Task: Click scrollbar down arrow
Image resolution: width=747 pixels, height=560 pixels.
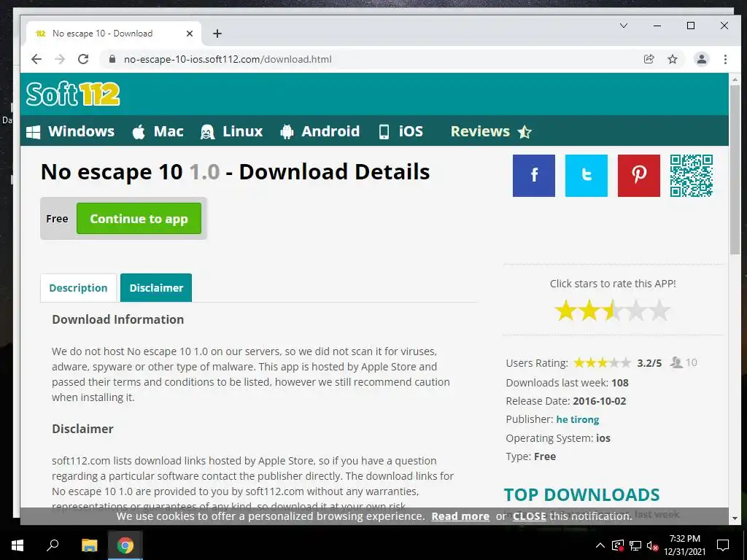Action: (734, 518)
